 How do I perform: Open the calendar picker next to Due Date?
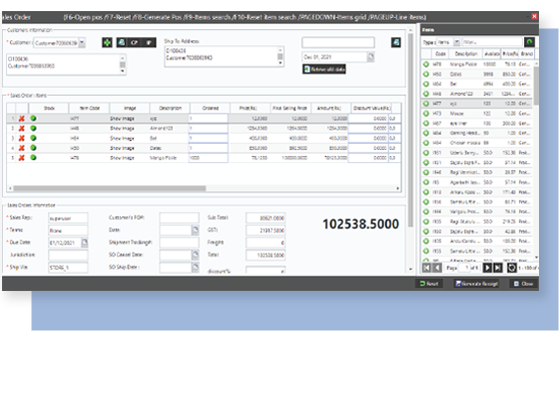click(84, 243)
